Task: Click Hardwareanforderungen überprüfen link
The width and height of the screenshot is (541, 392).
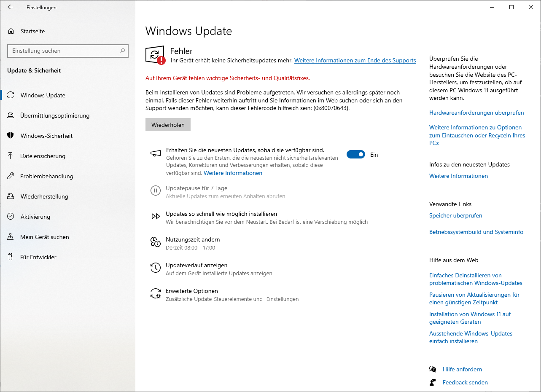Action: pos(476,113)
